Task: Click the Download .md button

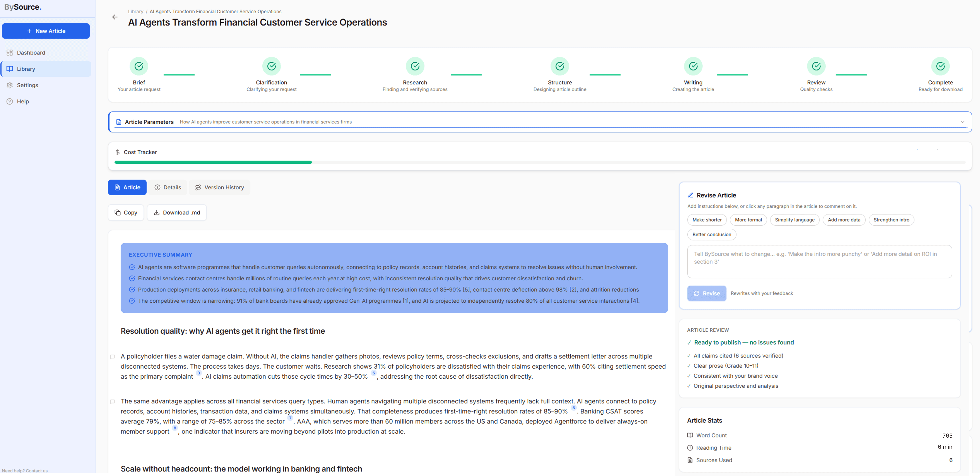Action: click(177, 213)
